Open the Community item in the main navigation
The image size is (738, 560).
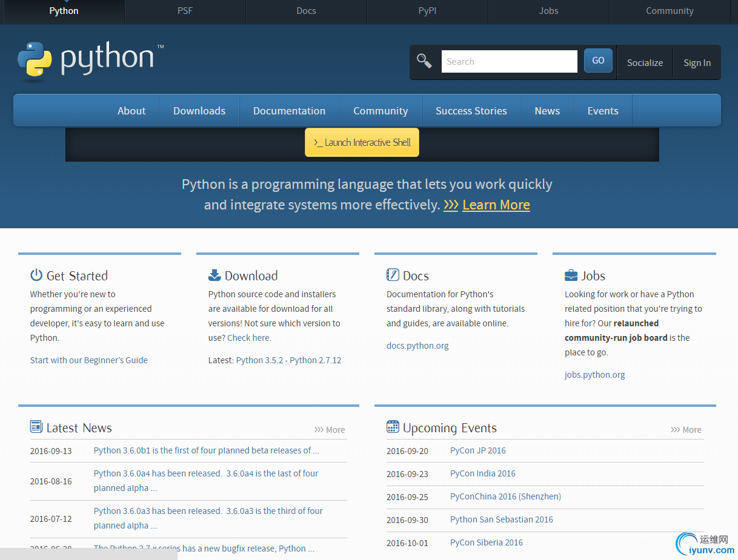point(381,111)
